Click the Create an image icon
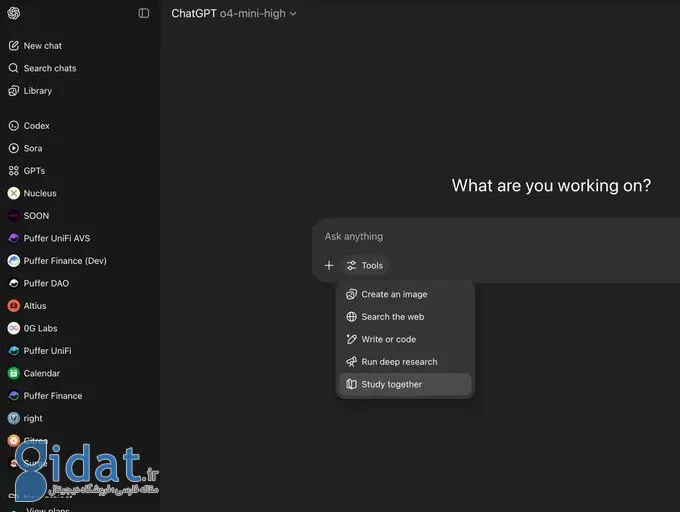The height and width of the screenshot is (512, 680). pos(351,294)
